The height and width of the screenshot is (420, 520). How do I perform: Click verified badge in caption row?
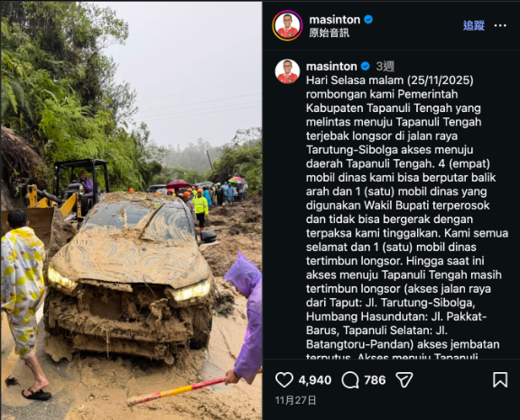pyautogui.click(x=365, y=66)
